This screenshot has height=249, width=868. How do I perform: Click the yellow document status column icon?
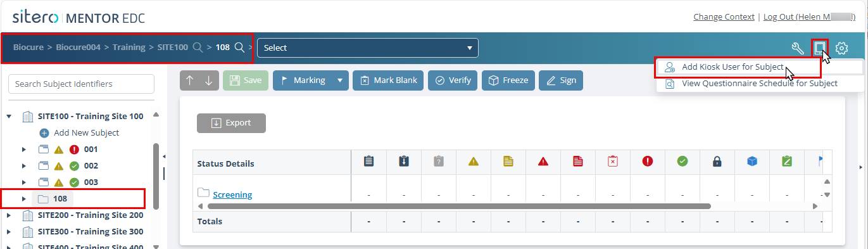pos(508,161)
